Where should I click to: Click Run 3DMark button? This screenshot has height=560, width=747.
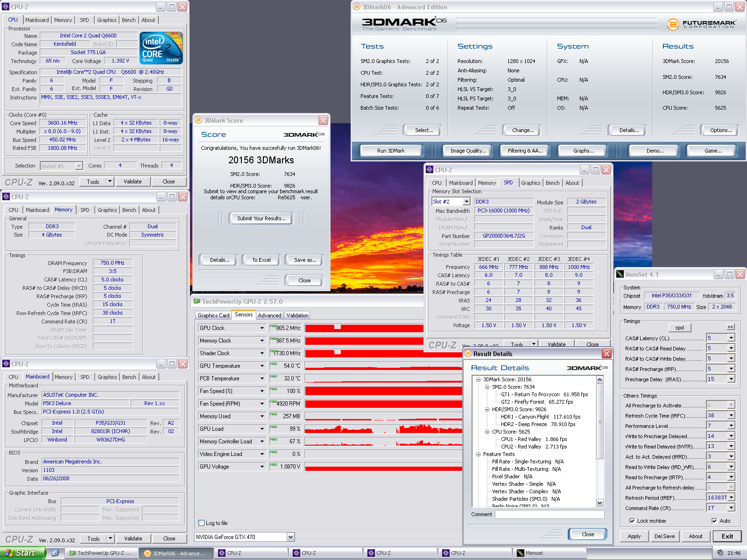pyautogui.click(x=391, y=151)
